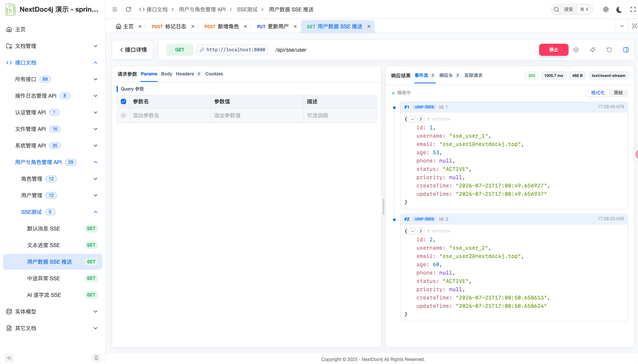Open the 文本进度 SSE endpoint

[x=52, y=245]
